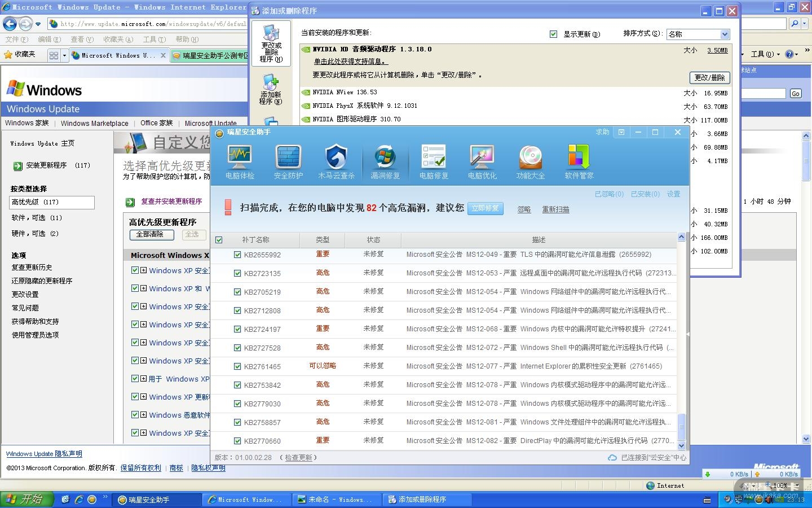Click the green arrow beside 安装更新程序
Viewport: 812px width, 508px height.
pos(17,166)
